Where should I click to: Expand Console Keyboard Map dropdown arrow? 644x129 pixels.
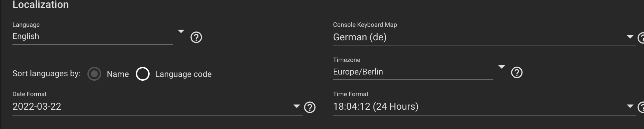pos(630,37)
